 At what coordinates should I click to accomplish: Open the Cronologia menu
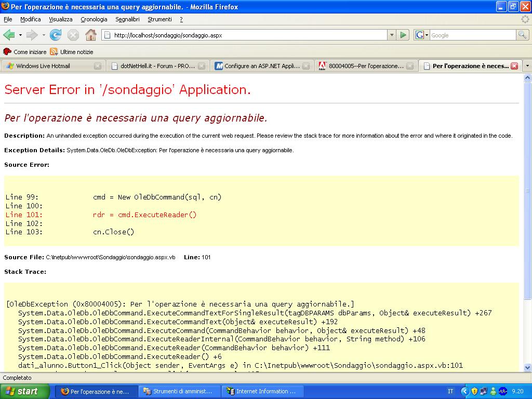(94, 19)
